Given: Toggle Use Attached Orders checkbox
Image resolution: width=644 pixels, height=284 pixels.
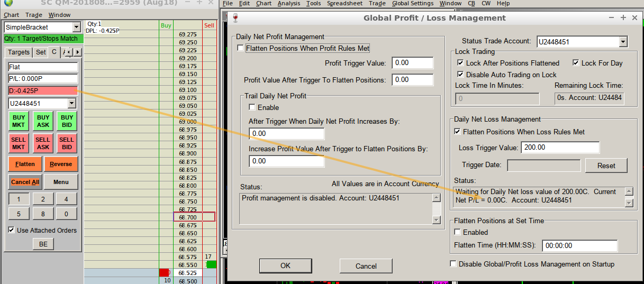Looking at the screenshot, I should [x=12, y=230].
